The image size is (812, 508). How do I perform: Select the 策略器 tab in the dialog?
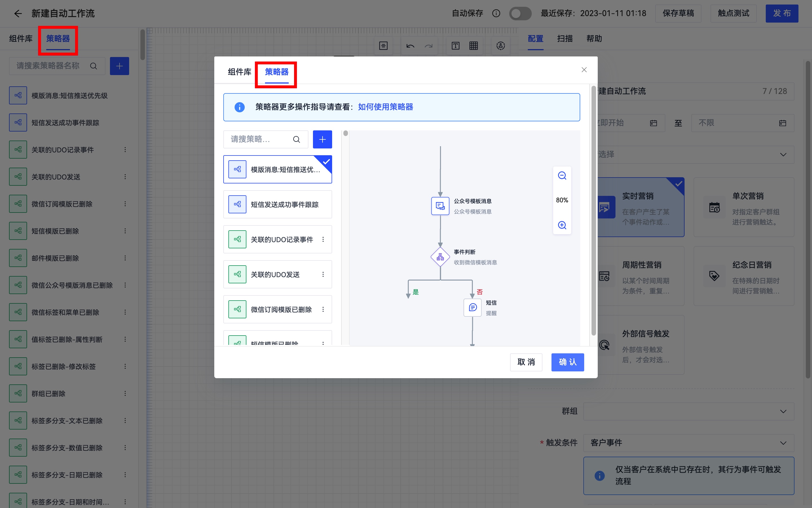pyautogui.click(x=277, y=72)
